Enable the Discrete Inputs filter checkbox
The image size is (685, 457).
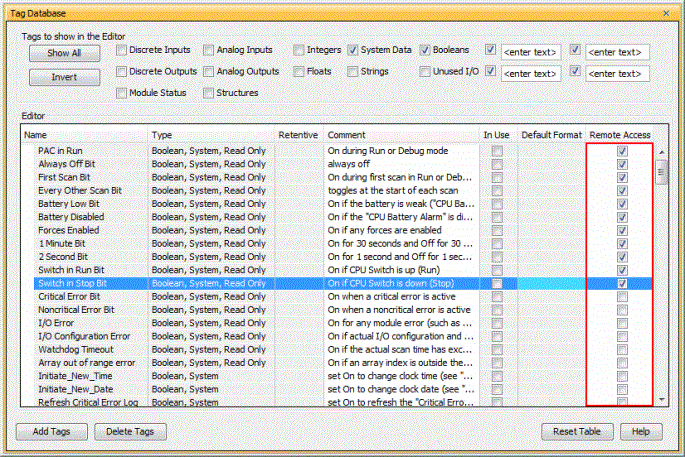pos(121,49)
